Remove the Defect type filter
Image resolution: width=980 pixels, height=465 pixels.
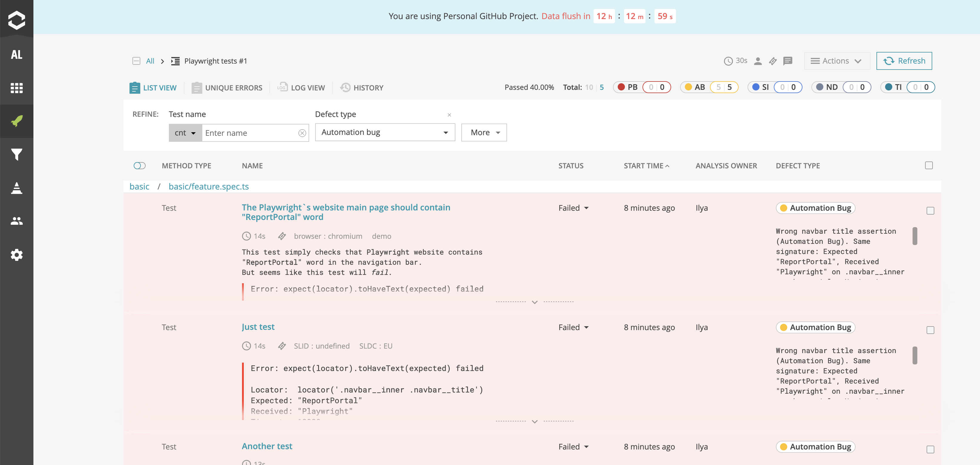(449, 115)
